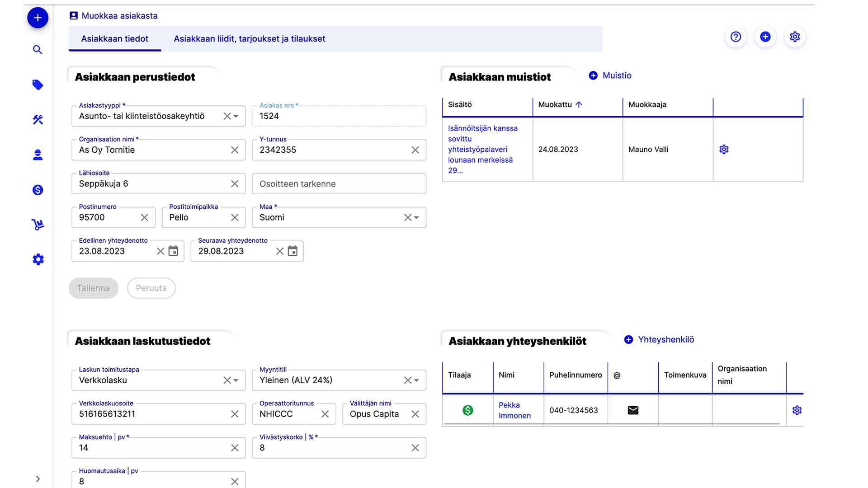Click the phone number 040-1234563
Viewport: 868px width, 488px height.
[574, 410]
